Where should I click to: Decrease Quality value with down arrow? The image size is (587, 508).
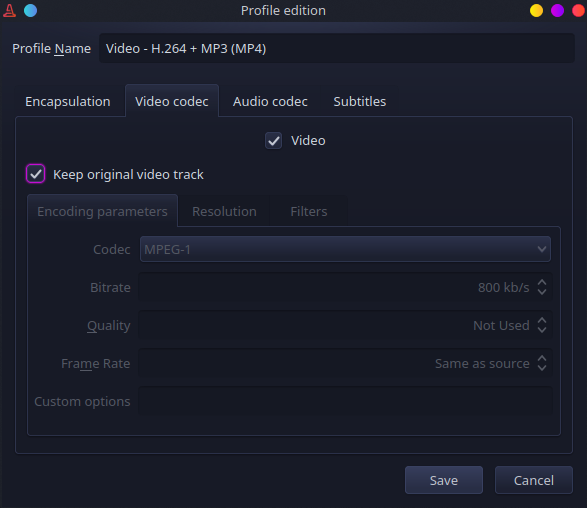point(542,330)
